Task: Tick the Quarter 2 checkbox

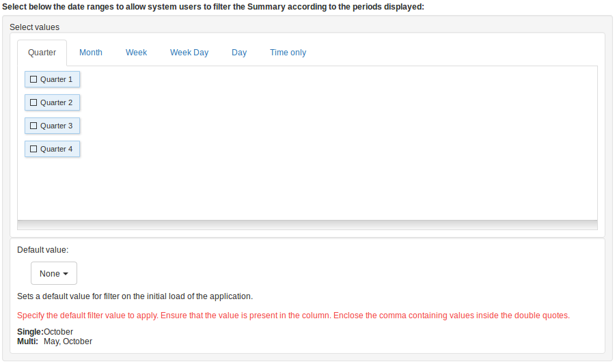Action: (x=33, y=102)
